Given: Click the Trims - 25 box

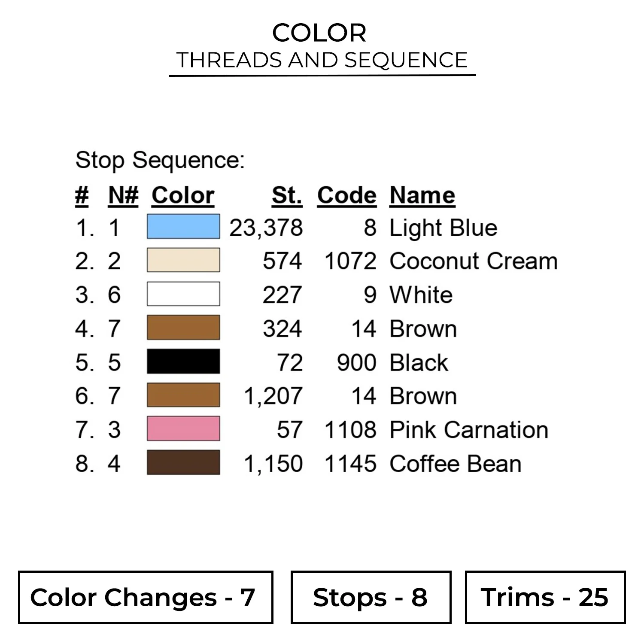Looking at the screenshot, I should 545,597.
